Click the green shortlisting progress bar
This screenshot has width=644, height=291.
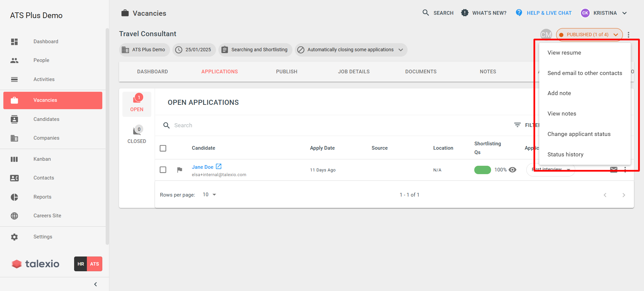click(x=482, y=170)
